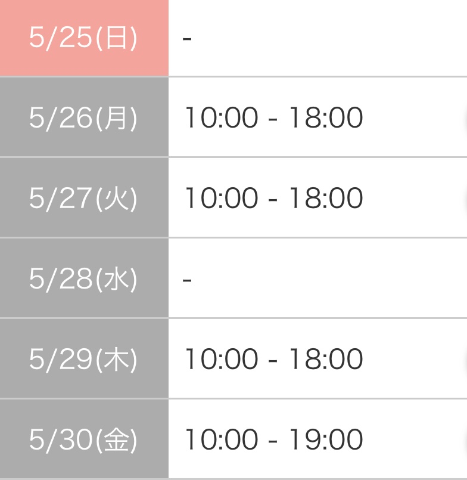Click the 10:00 start time on 5/26
Viewport: 467px width, 480px height.
point(222,117)
